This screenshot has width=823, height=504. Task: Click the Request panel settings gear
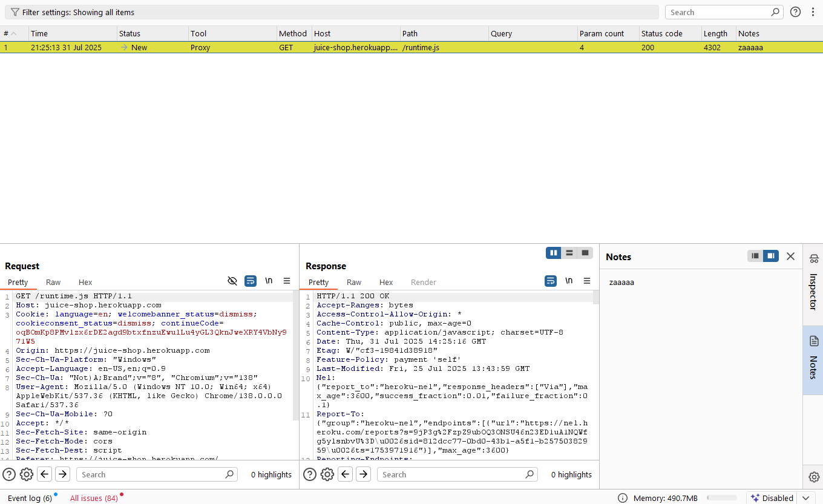pos(27,474)
